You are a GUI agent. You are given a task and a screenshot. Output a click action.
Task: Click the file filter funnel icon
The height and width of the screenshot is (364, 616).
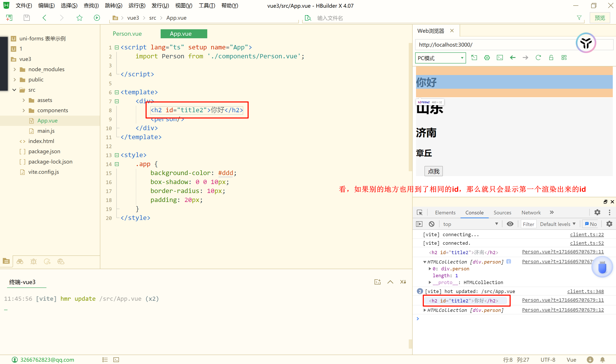pyautogui.click(x=579, y=18)
